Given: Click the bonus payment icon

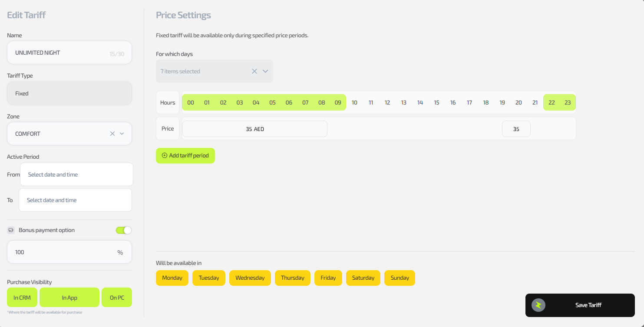Looking at the screenshot, I should pos(11,230).
